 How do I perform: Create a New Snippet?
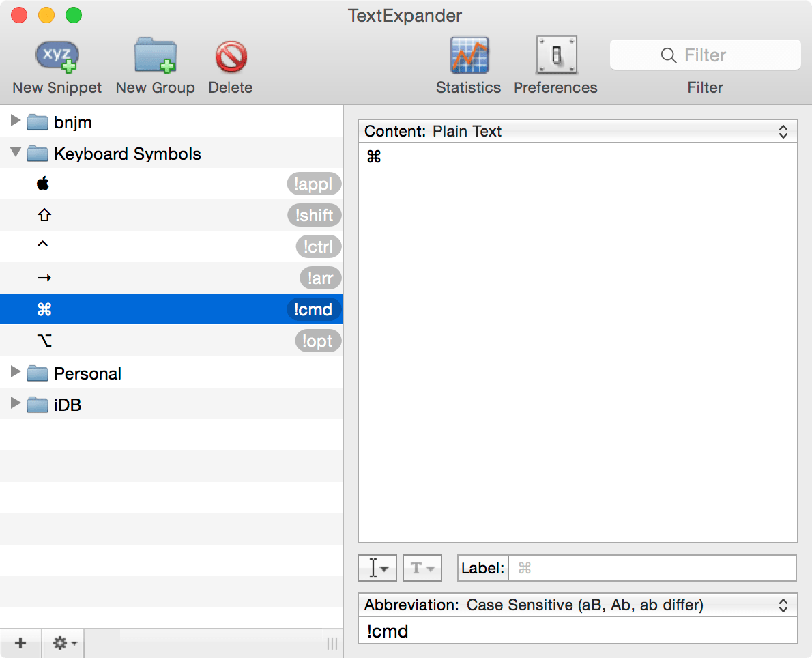pos(55,65)
